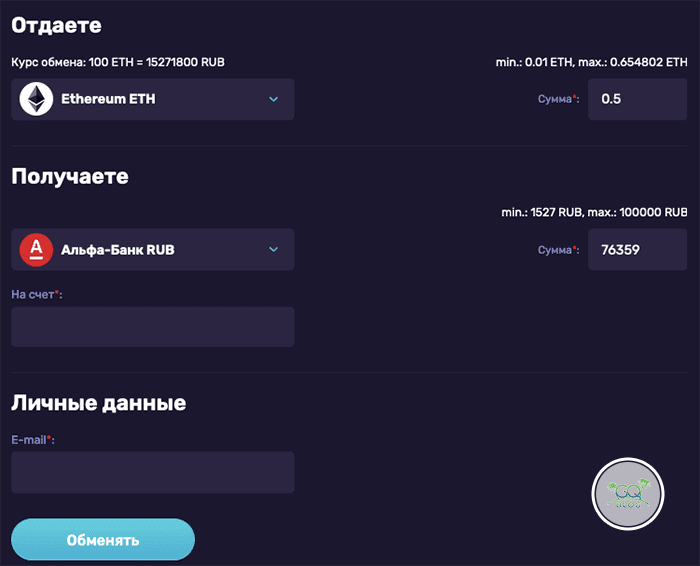Open the Альфа-Банк RUB selector
Image resolution: width=700 pixels, height=566 pixels.
pos(153,250)
